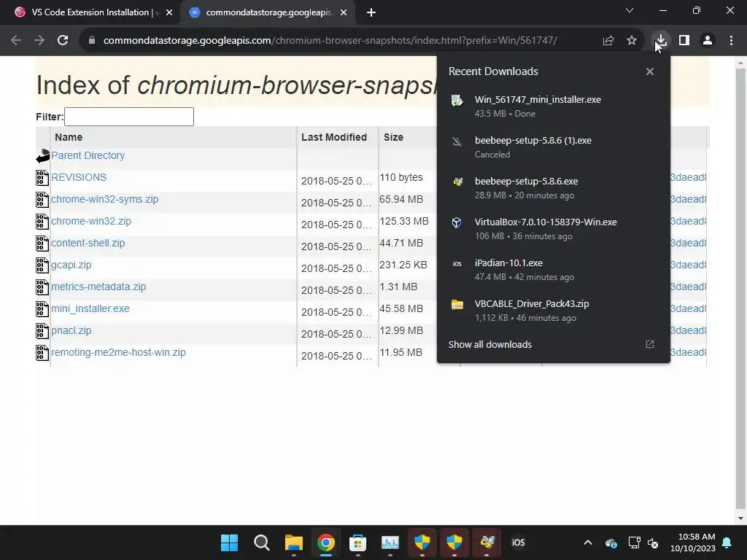This screenshot has height=560, width=747.
Task: Close the Recent Downloads popup
Action: coord(650,71)
